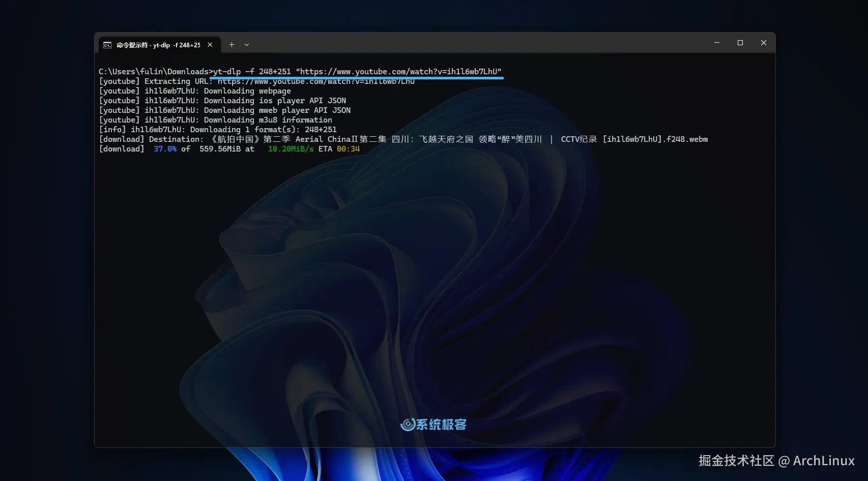The height and width of the screenshot is (481, 868).
Task: Close the yt-dlp terminal tab
Action: tap(210, 45)
